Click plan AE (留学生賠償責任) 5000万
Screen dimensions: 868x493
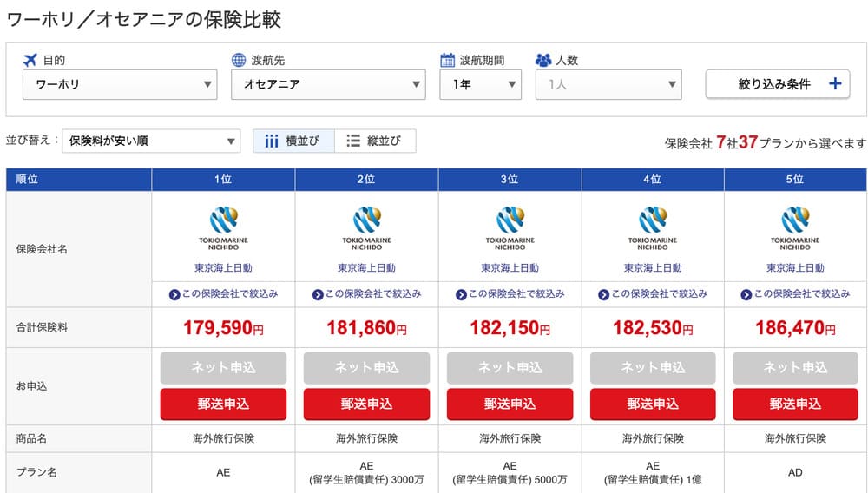point(510,473)
